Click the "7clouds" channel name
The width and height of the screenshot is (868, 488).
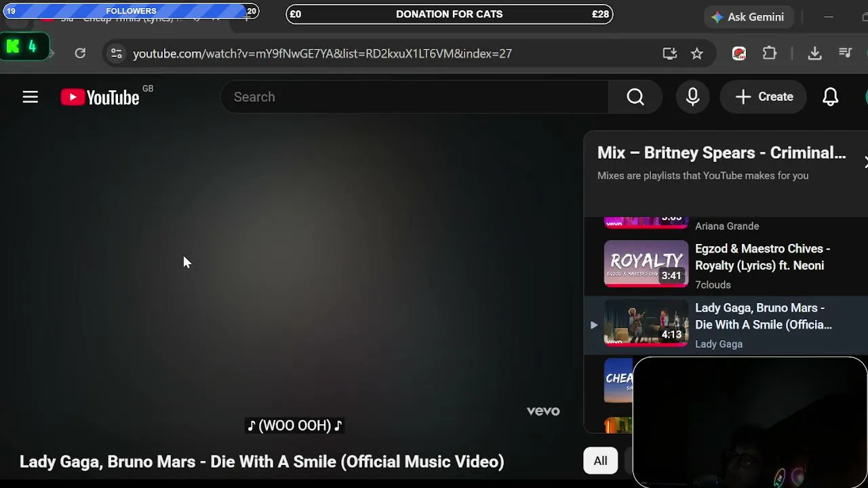[713, 285]
